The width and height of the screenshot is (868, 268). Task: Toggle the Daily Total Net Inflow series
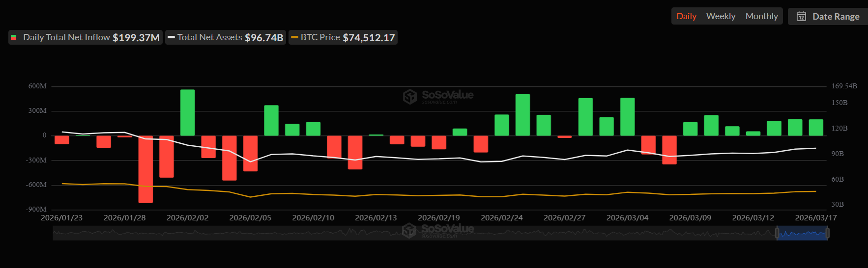tap(86, 37)
